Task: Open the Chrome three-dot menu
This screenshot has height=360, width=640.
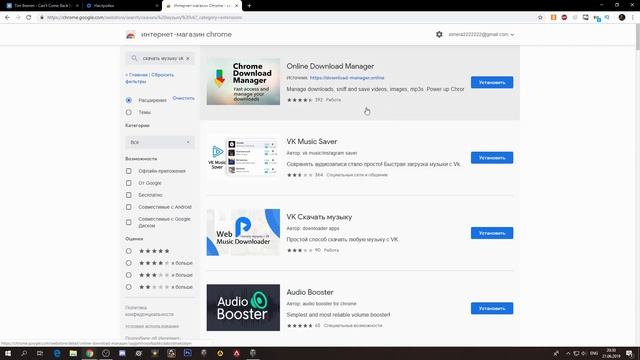Action: (633, 18)
